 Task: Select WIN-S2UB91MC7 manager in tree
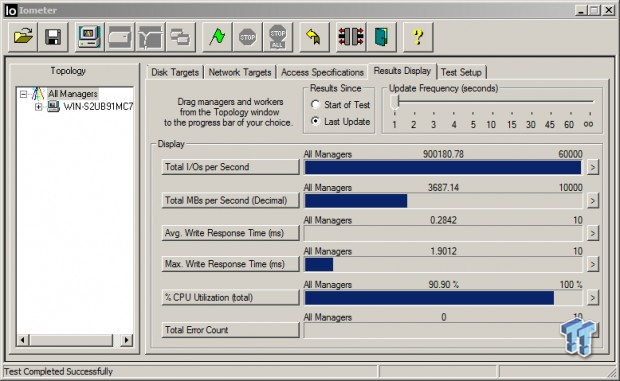coord(98,106)
